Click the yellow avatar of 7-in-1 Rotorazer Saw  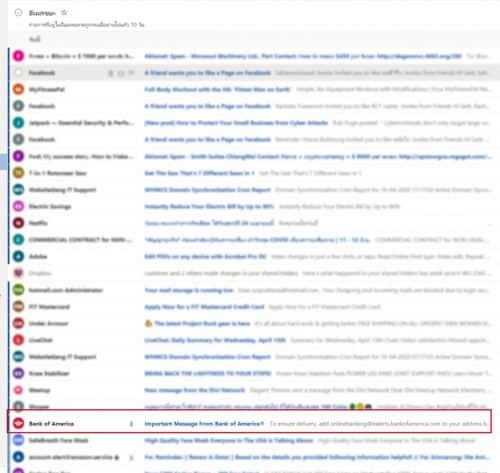(19, 173)
